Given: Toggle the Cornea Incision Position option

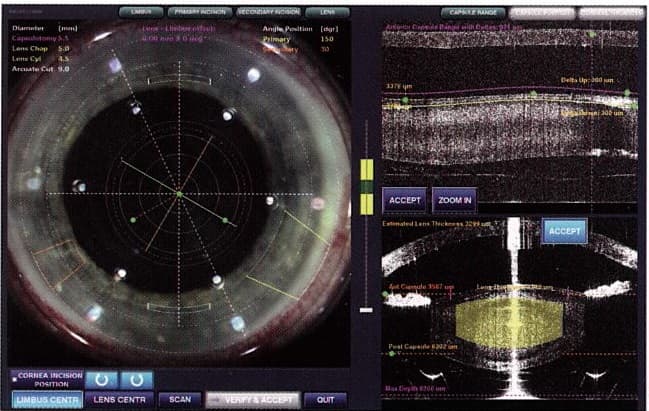Looking at the screenshot, I should pos(43,380).
